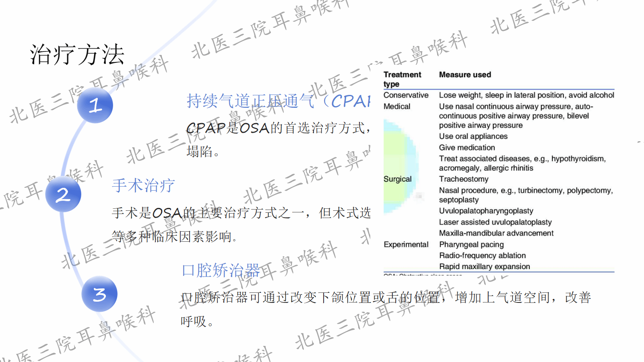Click the 'Use oral appliances' table row
This screenshot has width=644, height=362.
473,137
